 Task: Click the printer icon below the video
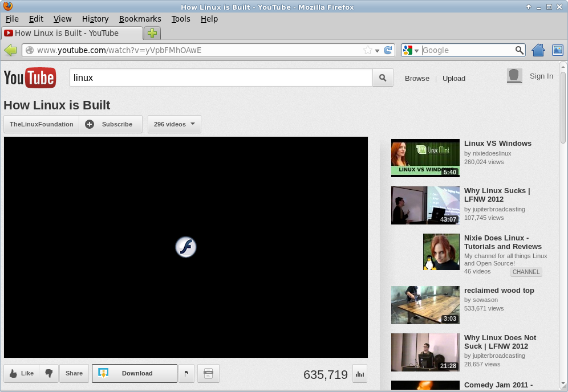coord(208,373)
